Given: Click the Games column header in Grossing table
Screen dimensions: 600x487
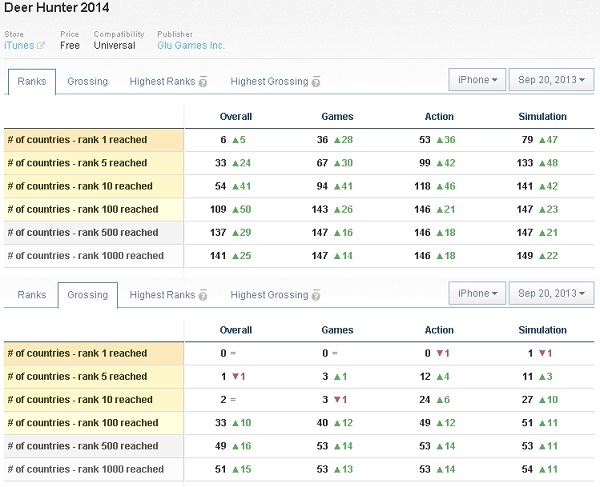Looking at the screenshot, I should click(337, 330).
